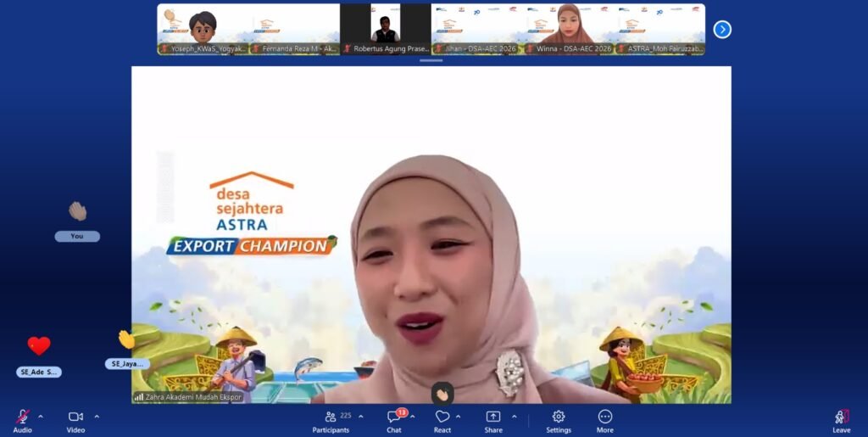The height and width of the screenshot is (437, 868).
Task: Expand the Video options caret
Action: (97, 417)
